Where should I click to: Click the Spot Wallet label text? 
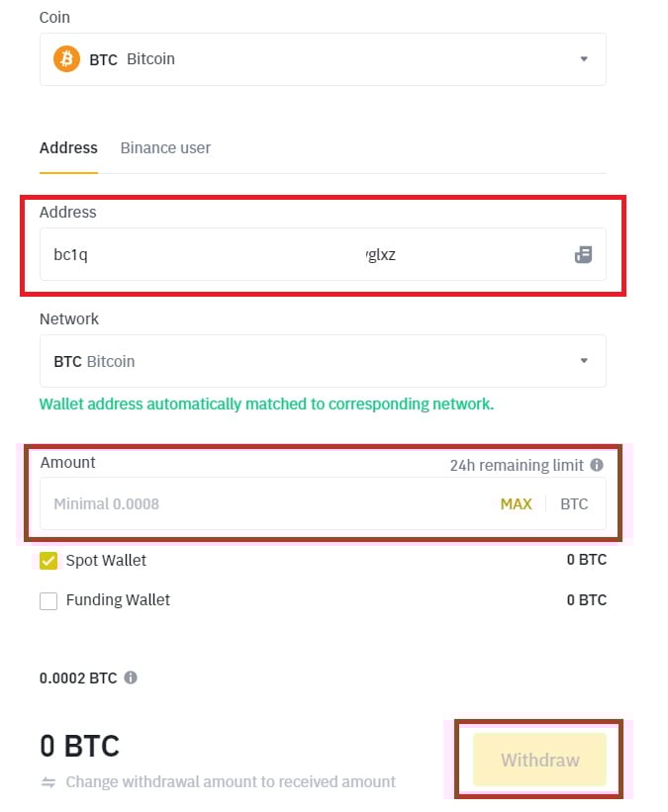pos(106,560)
